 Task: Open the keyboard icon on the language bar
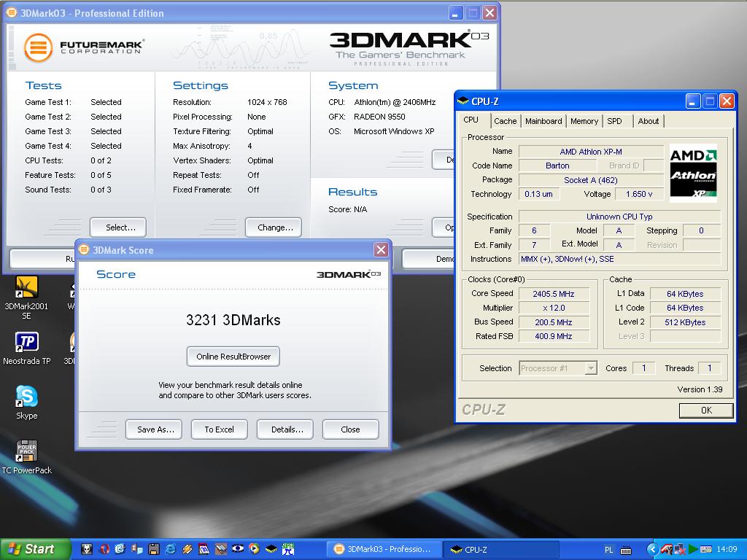(626, 550)
